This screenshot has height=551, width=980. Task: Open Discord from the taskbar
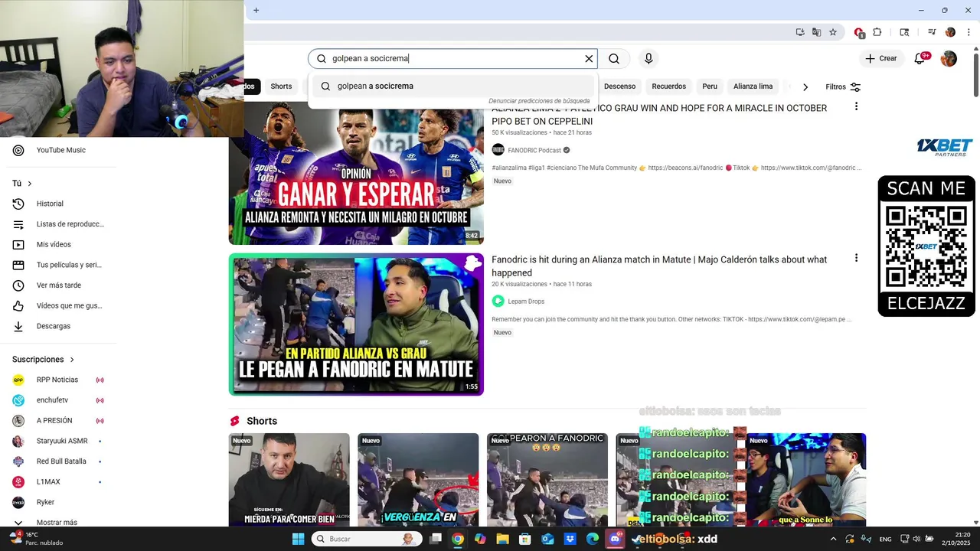(615, 539)
